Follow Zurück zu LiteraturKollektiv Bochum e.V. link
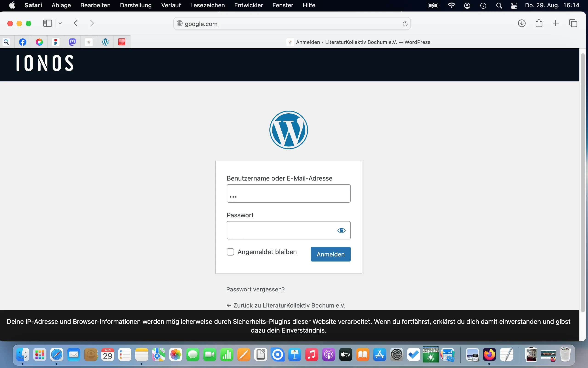The image size is (588, 368). [286, 305]
